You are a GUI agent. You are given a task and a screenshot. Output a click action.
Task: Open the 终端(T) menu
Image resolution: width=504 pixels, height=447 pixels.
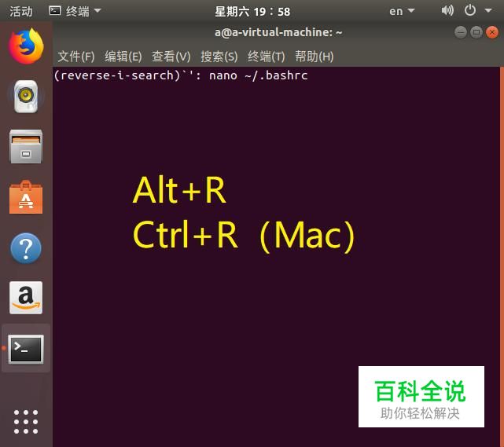(x=266, y=57)
